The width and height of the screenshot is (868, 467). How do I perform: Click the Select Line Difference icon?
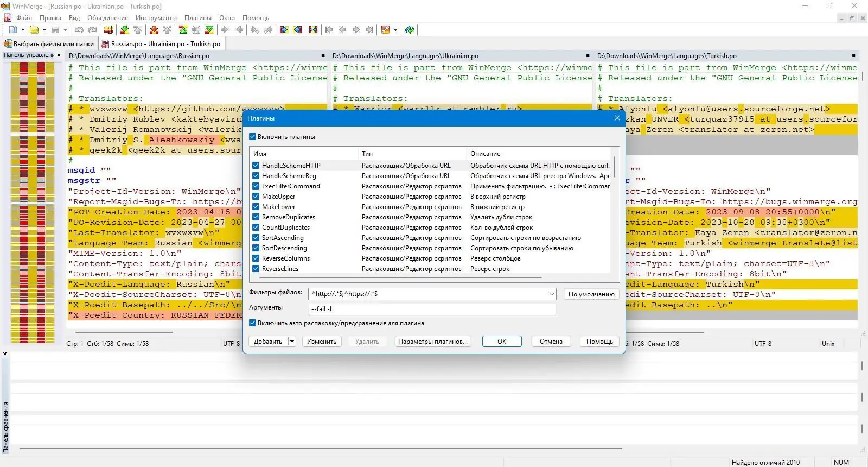tap(108, 30)
